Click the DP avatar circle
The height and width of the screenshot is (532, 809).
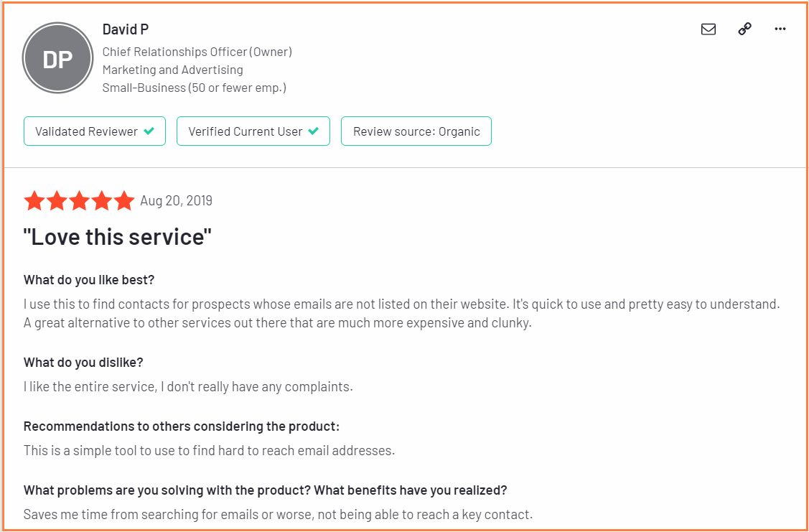[x=57, y=59]
